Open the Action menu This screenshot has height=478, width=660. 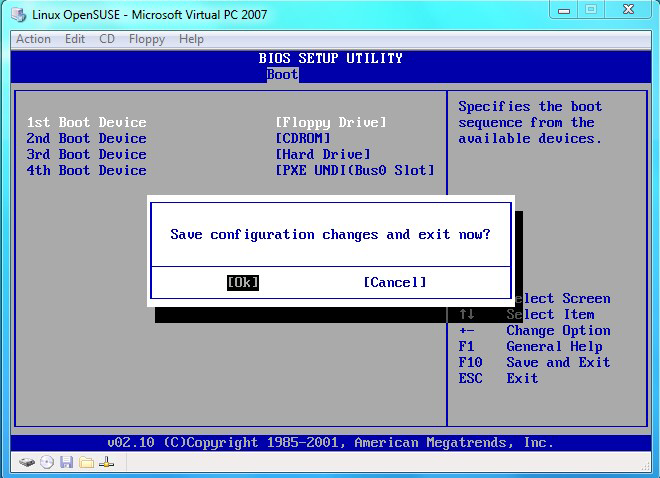(x=33, y=39)
